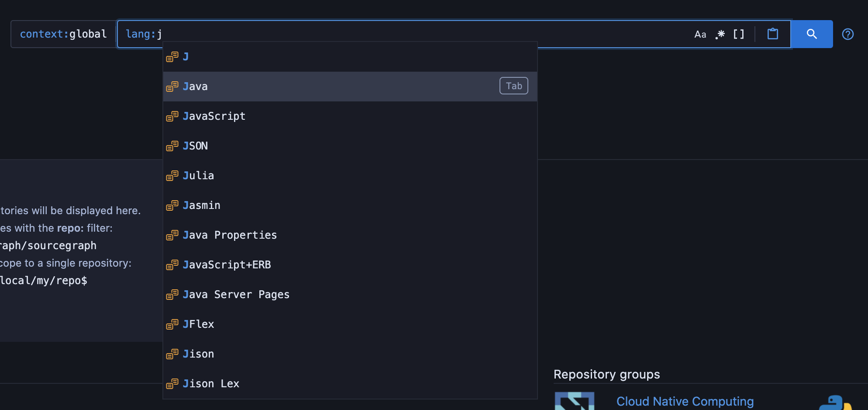Choose Java Server Pages suggestion
Image resolution: width=868 pixels, height=410 pixels.
pos(350,295)
